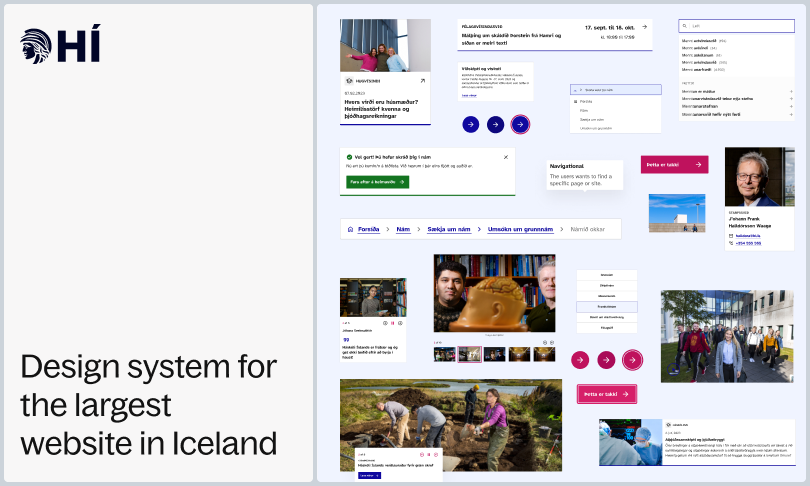Click the home icon in the breadcrumb
Image resolution: width=810 pixels, height=486 pixels.
[x=350, y=229]
